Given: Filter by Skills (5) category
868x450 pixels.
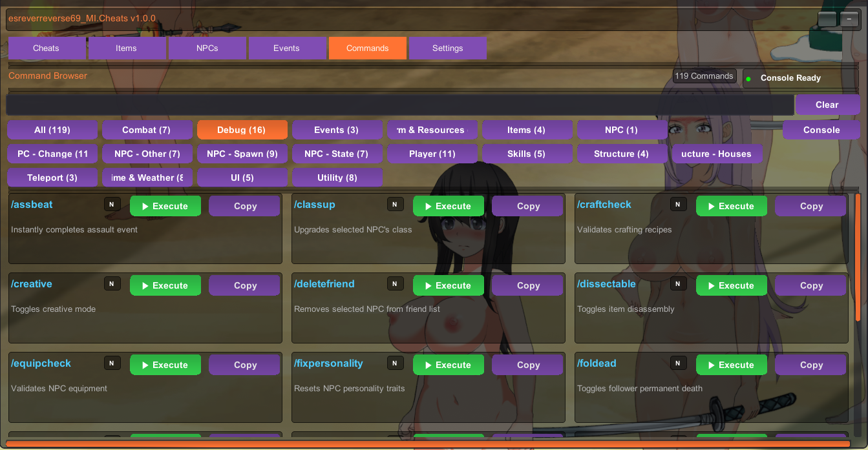Looking at the screenshot, I should (527, 154).
